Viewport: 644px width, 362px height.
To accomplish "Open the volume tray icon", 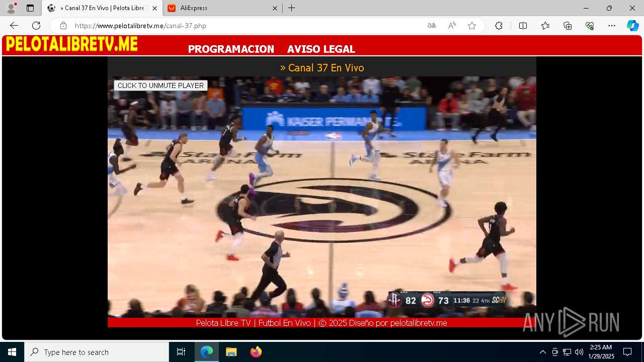I will [x=579, y=352].
